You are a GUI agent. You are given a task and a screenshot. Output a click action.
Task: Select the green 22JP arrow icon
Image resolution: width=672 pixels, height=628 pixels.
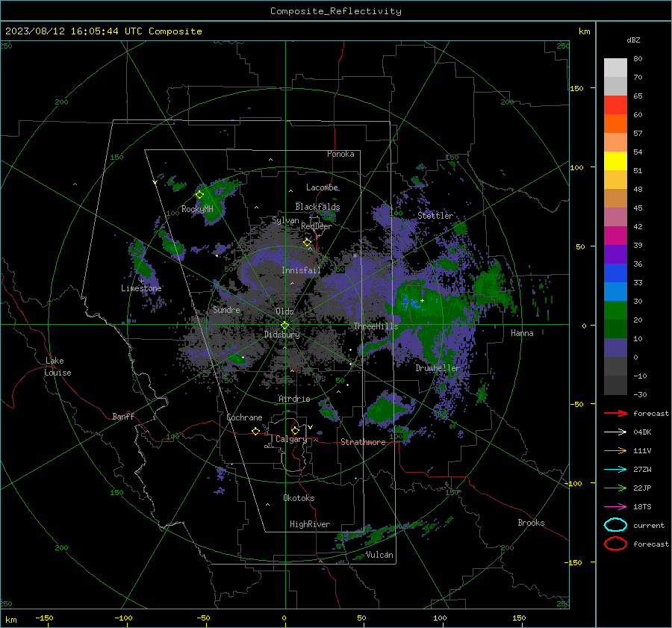point(615,488)
